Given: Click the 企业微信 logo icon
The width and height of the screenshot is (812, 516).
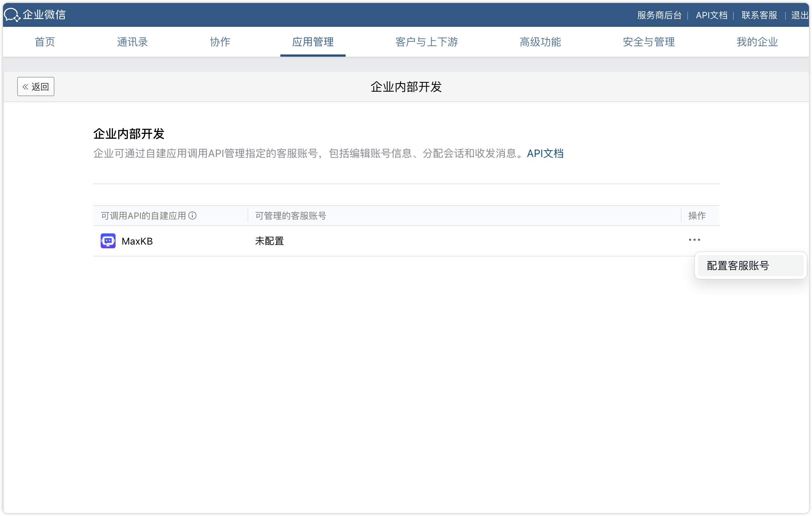Looking at the screenshot, I should (12, 15).
